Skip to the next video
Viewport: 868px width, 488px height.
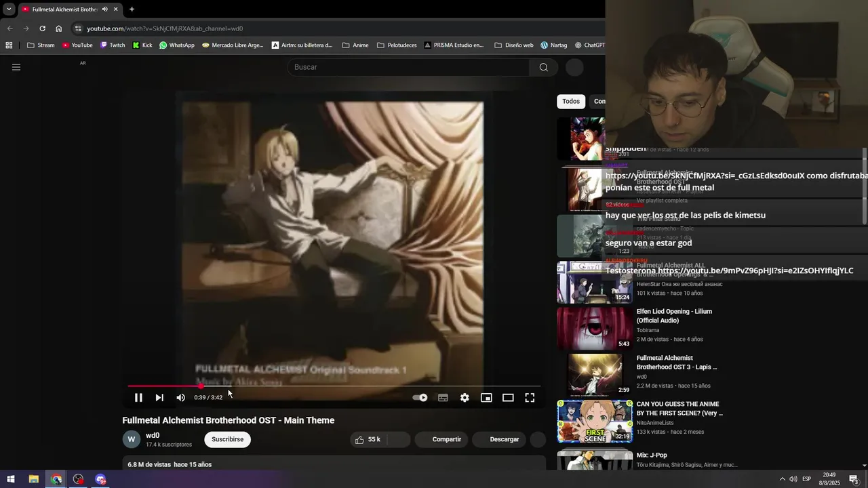coord(159,398)
